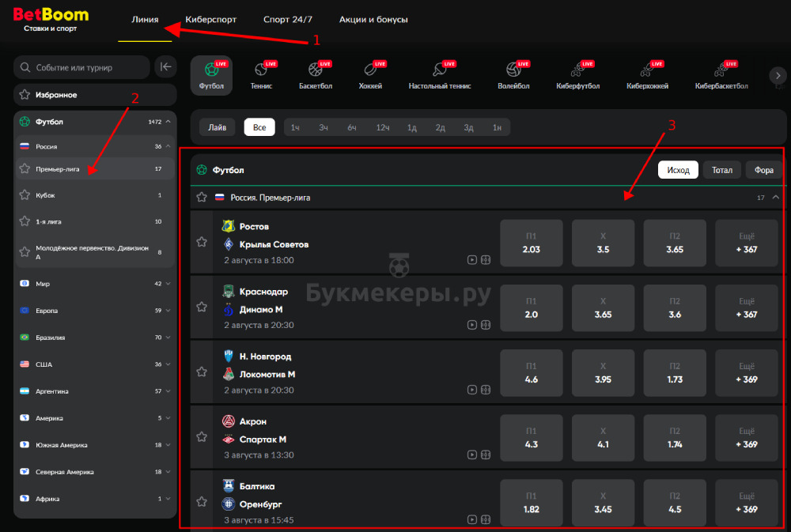
Task: Open the Киберспорт tab
Action: coord(211,19)
